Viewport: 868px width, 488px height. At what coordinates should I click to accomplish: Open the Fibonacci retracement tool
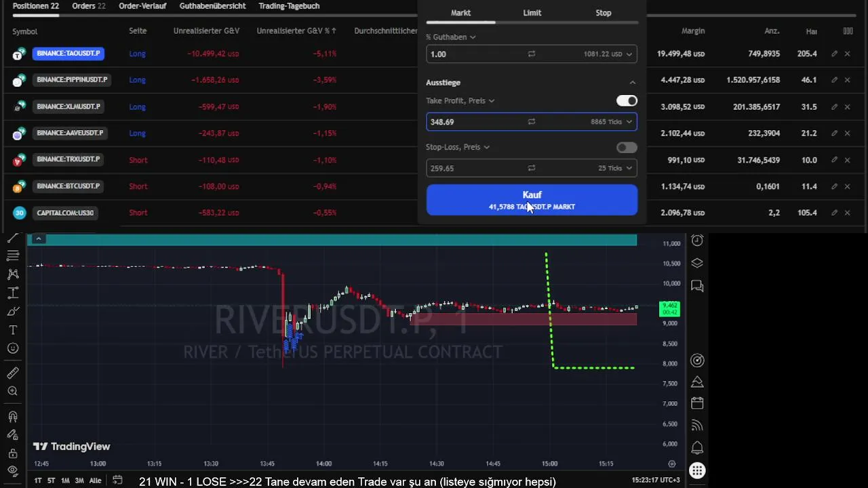13,256
